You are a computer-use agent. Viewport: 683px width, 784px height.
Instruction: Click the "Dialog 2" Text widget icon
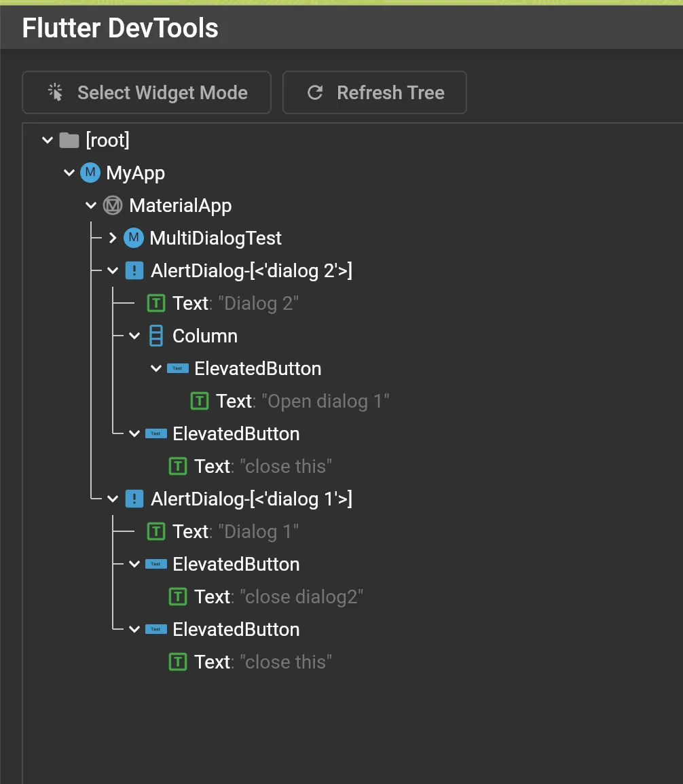156,304
